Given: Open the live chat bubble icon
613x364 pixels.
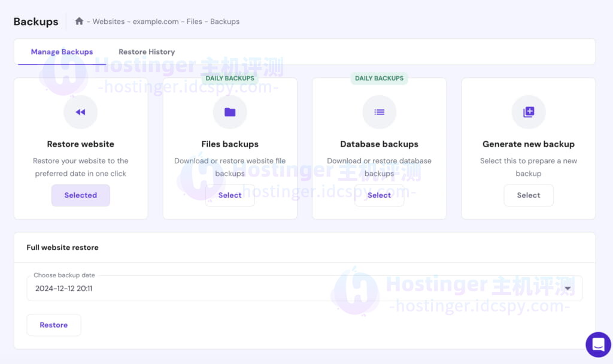Looking at the screenshot, I should pos(597,344).
